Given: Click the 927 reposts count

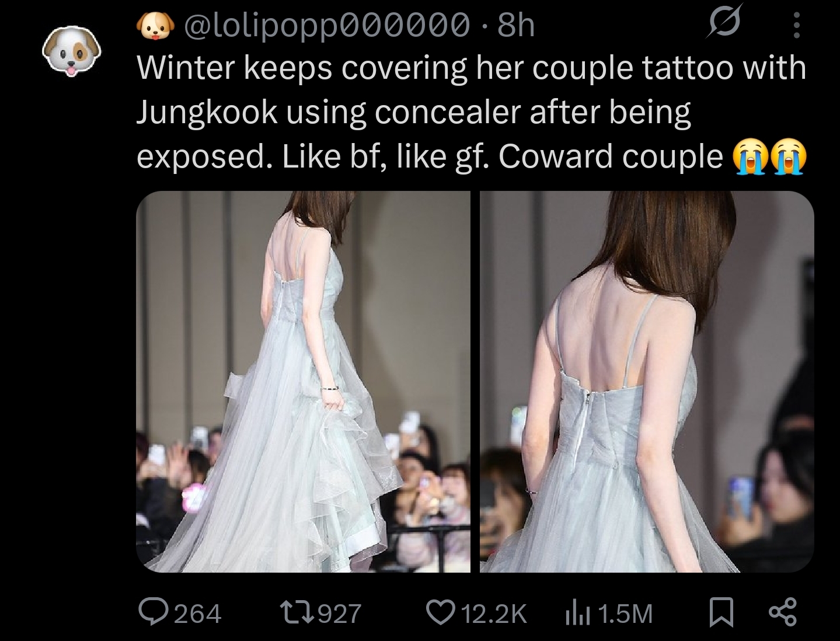Looking at the screenshot, I should [340, 614].
